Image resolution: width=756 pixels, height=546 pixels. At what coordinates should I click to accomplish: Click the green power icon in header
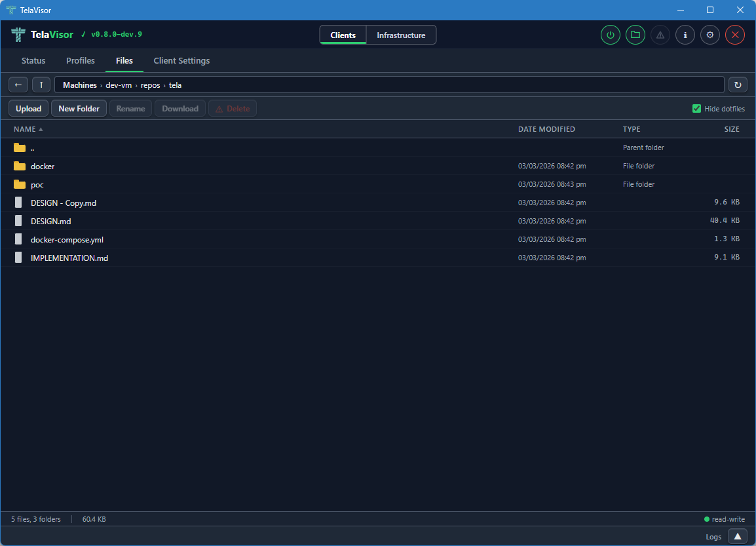coord(611,35)
